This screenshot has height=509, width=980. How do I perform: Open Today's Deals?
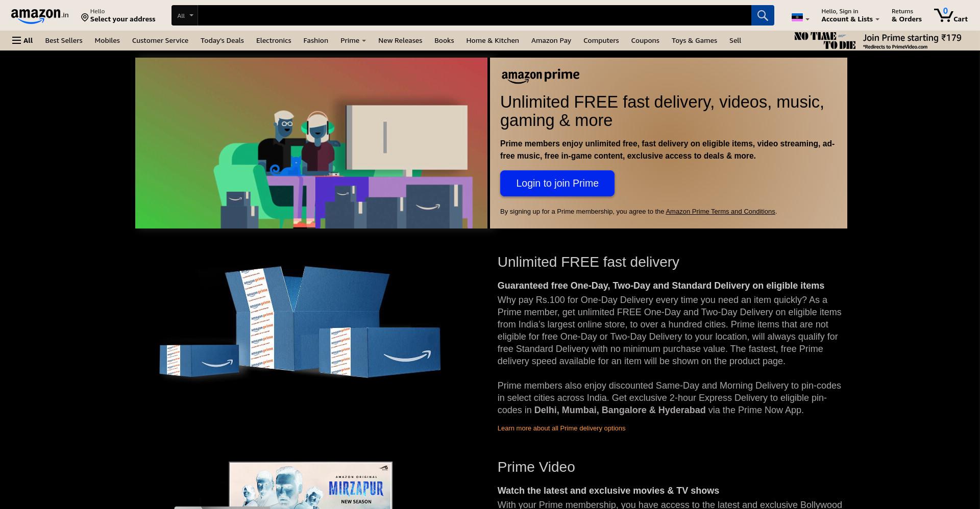pos(222,40)
